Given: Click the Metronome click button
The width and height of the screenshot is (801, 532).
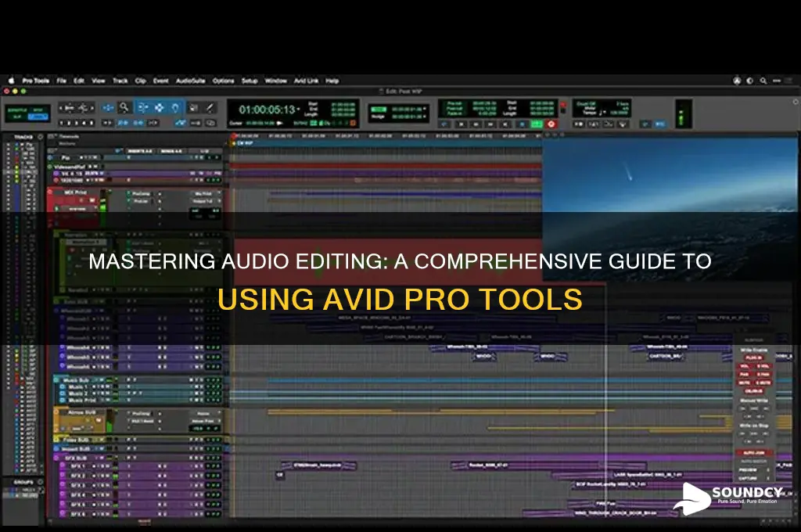Looking at the screenshot, I should coord(594,124).
